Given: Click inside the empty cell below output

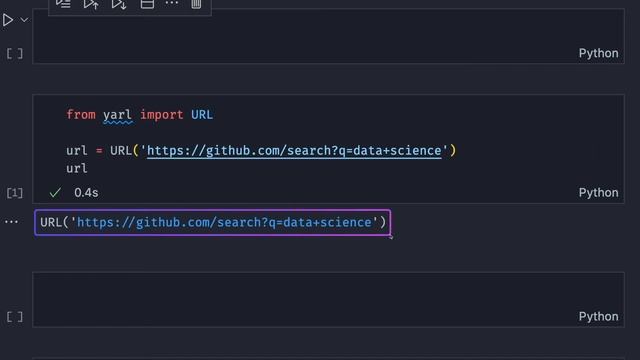Looking at the screenshot, I should click(x=328, y=299).
